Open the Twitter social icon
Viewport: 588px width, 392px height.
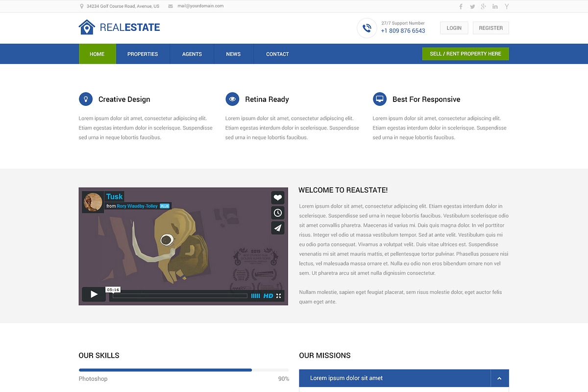coord(472,6)
